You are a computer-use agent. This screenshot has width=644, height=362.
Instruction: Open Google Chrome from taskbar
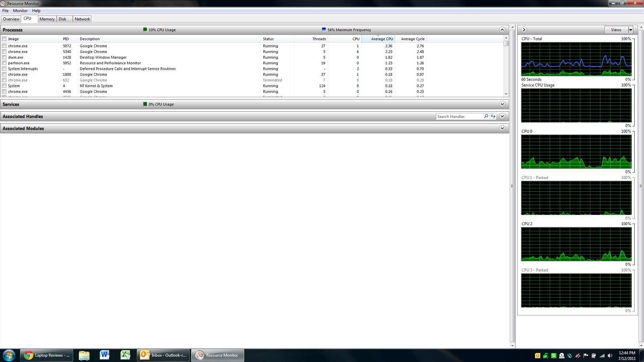47,355
